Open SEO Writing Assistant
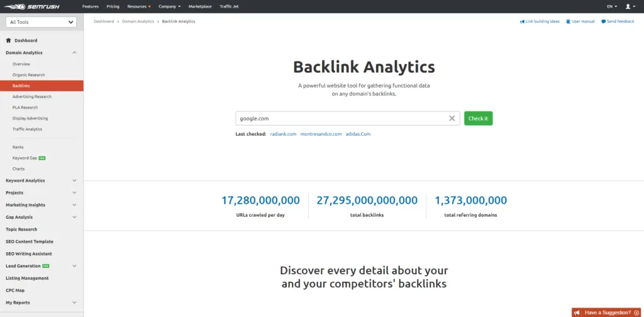 [x=29, y=253]
